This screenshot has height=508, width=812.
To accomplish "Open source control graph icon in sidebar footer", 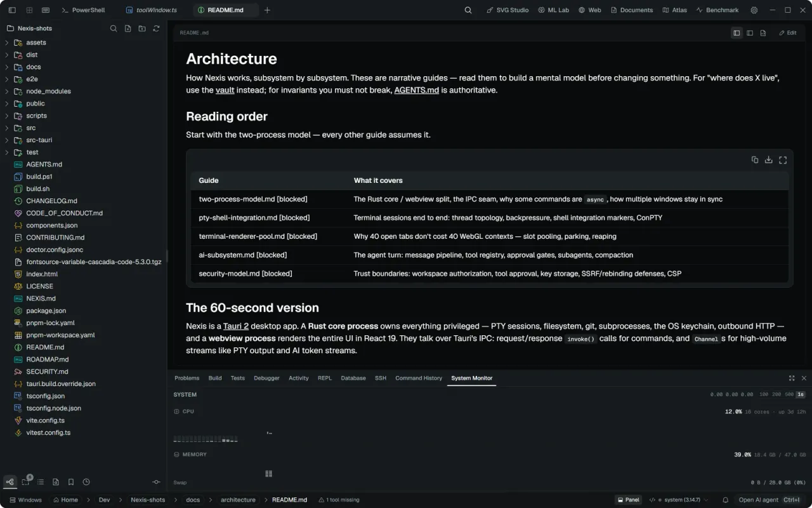I will click(10, 482).
